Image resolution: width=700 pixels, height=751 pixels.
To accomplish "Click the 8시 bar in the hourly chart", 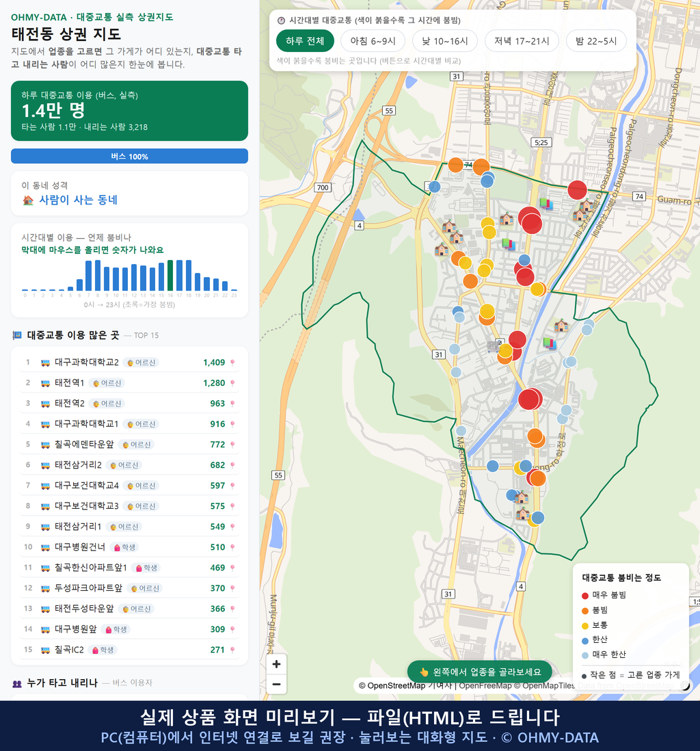I will (x=98, y=276).
